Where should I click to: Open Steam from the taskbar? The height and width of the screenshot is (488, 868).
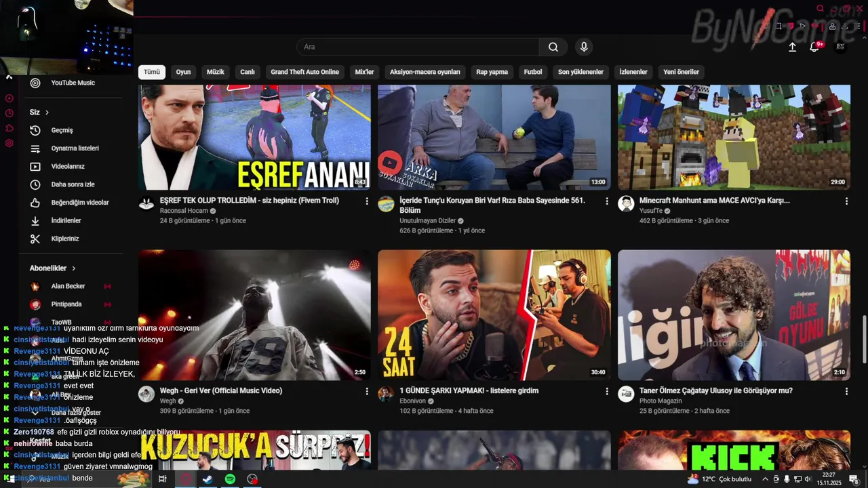tap(208, 479)
